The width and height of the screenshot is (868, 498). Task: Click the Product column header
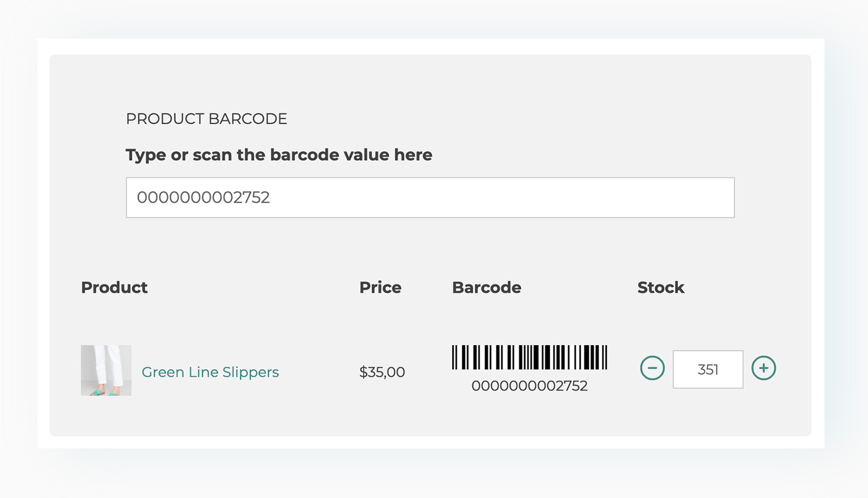[114, 287]
